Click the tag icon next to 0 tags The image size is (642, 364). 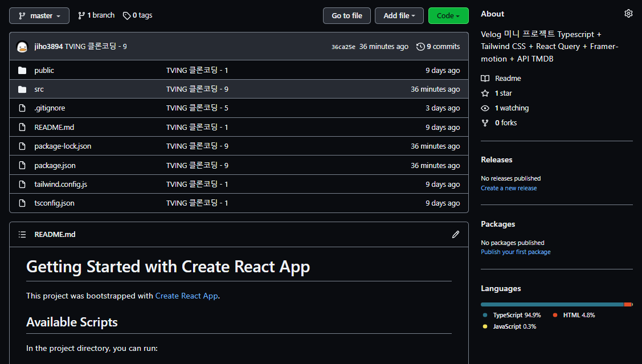click(127, 15)
